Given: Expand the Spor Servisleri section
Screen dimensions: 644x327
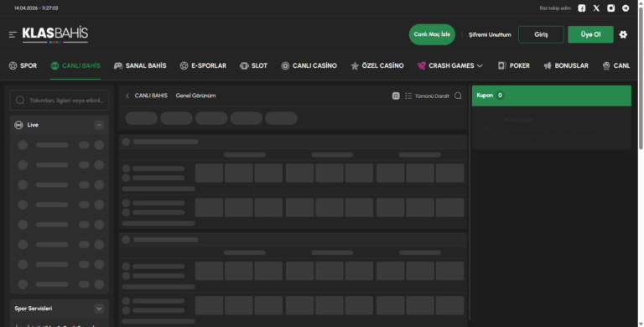Looking at the screenshot, I should pos(99,309).
